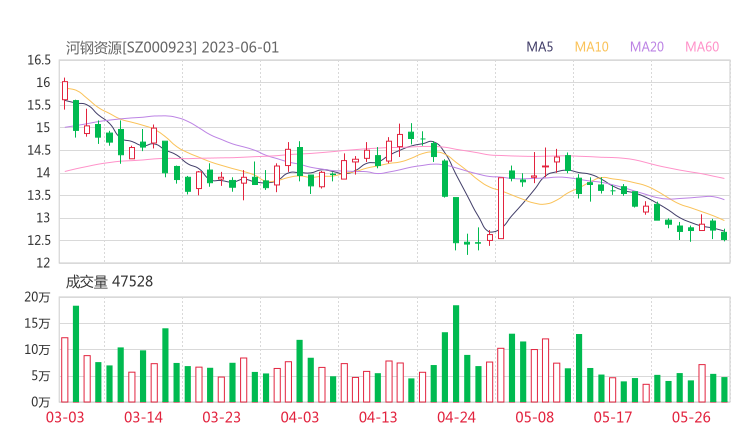Click the 10万 volume axis value
The width and height of the screenshot is (740, 440).
click(x=37, y=350)
